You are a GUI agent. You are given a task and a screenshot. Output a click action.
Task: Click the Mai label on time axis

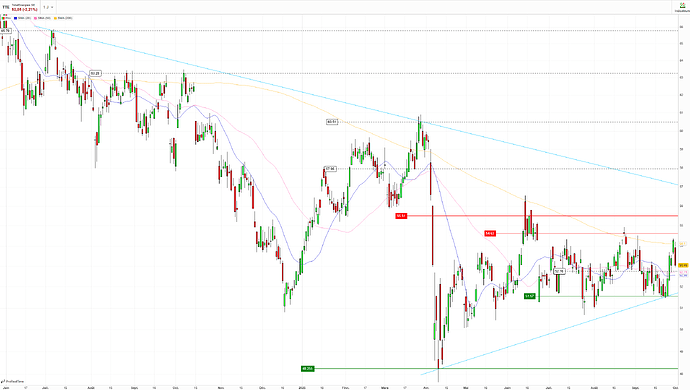pos(466,388)
